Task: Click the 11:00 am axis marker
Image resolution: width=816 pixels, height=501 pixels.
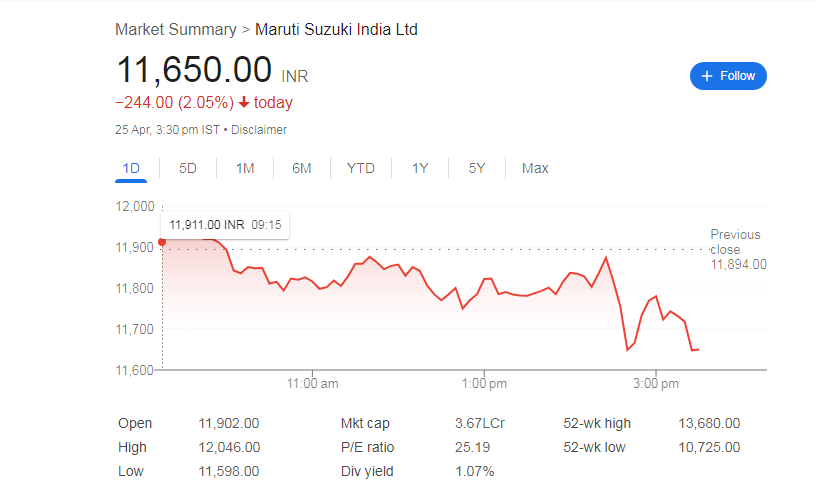Action: [312, 383]
